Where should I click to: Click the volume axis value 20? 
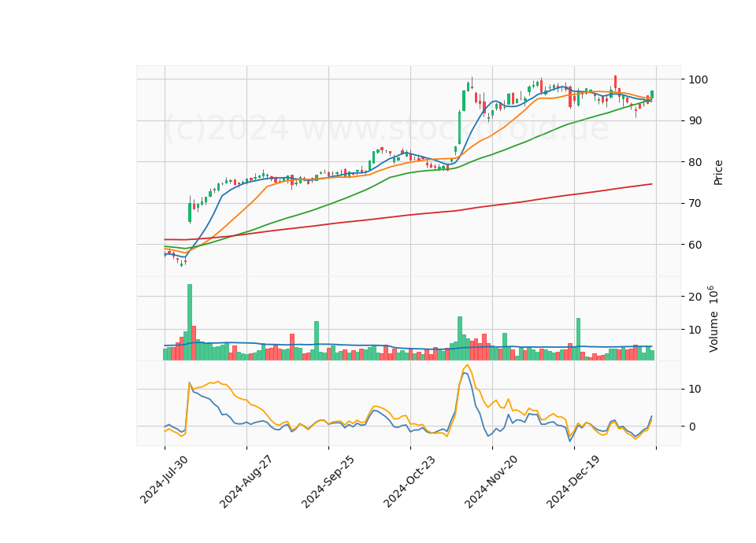(695, 297)
